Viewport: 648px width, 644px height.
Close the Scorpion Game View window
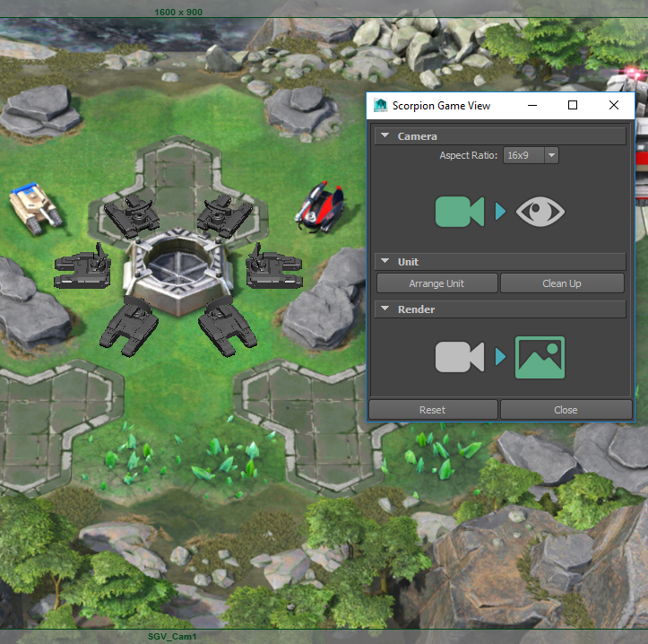pyautogui.click(x=614, y=106)
